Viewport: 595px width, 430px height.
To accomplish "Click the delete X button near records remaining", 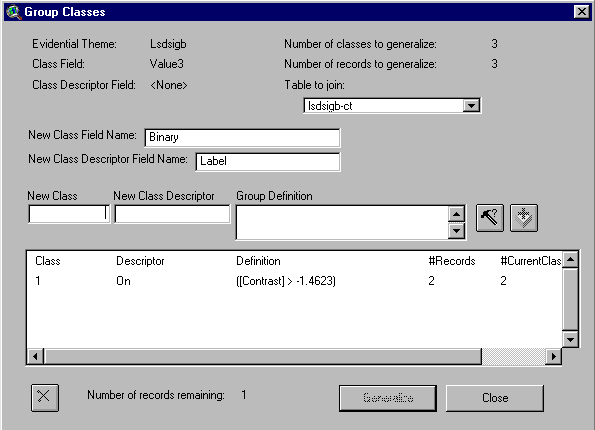I will pos(45,397).
